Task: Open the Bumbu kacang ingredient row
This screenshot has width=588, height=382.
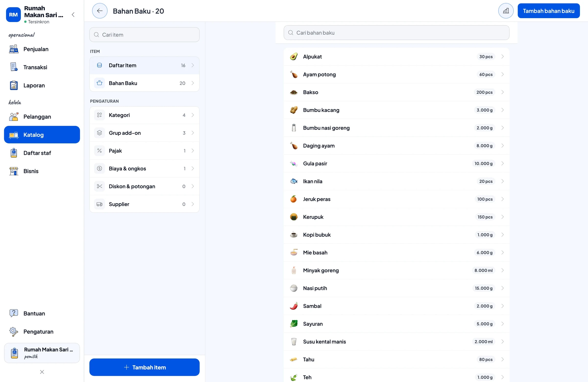Action: pyautogui.click(x=396, y=110)
